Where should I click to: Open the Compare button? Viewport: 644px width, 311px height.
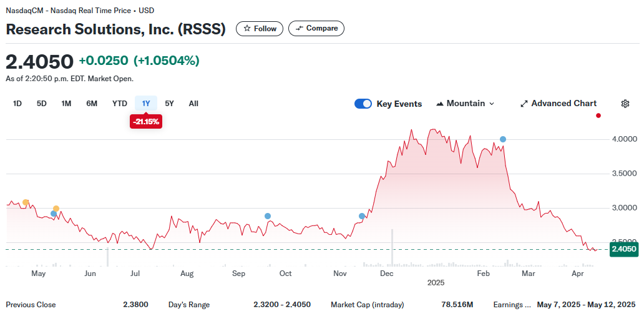coord(316,28)
